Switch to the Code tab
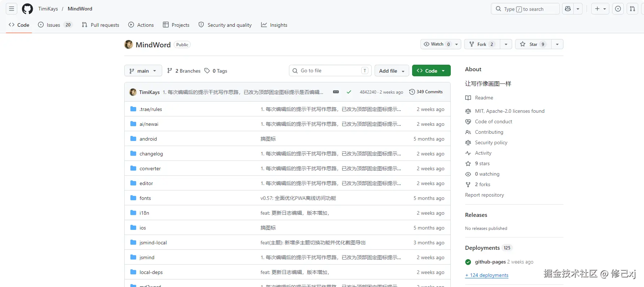 point(19,25)
